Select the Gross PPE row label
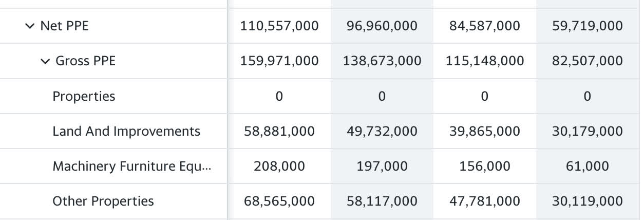Screen dimensions: 644x220 85,61
